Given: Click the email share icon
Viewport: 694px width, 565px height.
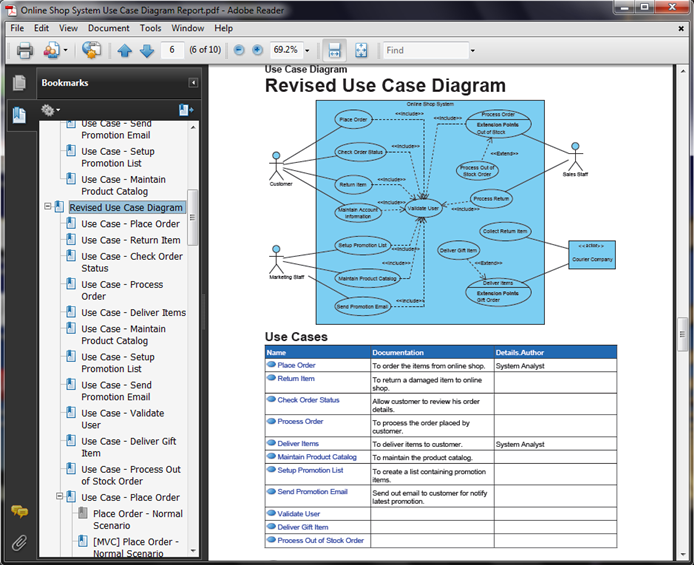Looking at the screenshot, I should click(x=92, y=50).
